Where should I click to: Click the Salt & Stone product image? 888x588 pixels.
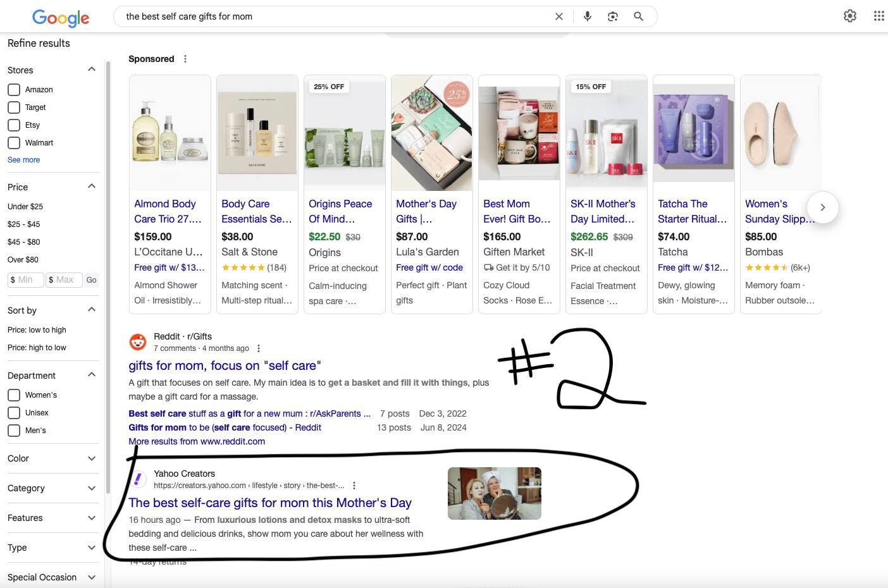click(257, 133)
